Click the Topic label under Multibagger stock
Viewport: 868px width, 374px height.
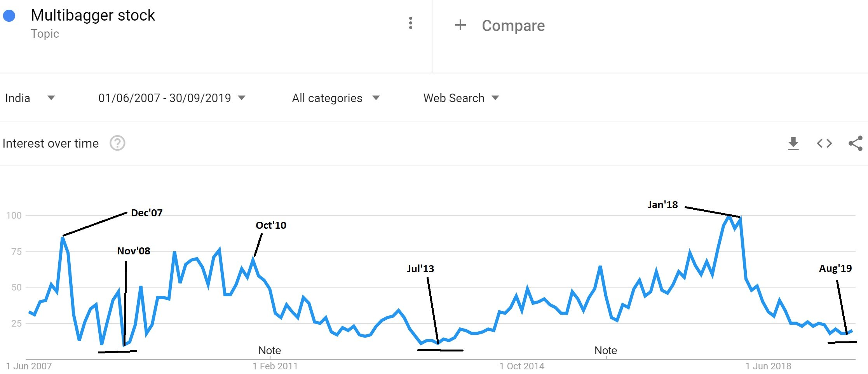pos(45,34)
